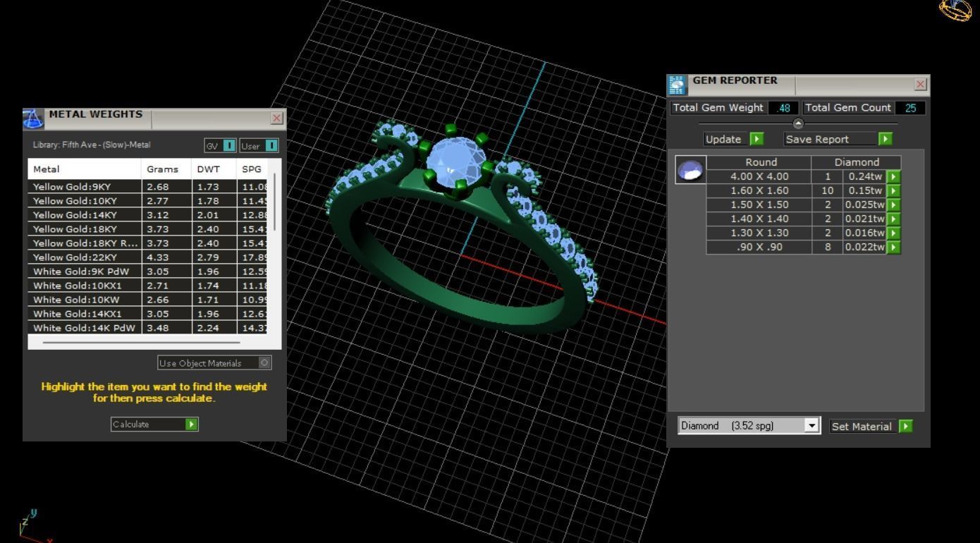Click green arrow for 1.60 X 1.60 row
Viewport: 980px width, 543px height.
point(893,191)
